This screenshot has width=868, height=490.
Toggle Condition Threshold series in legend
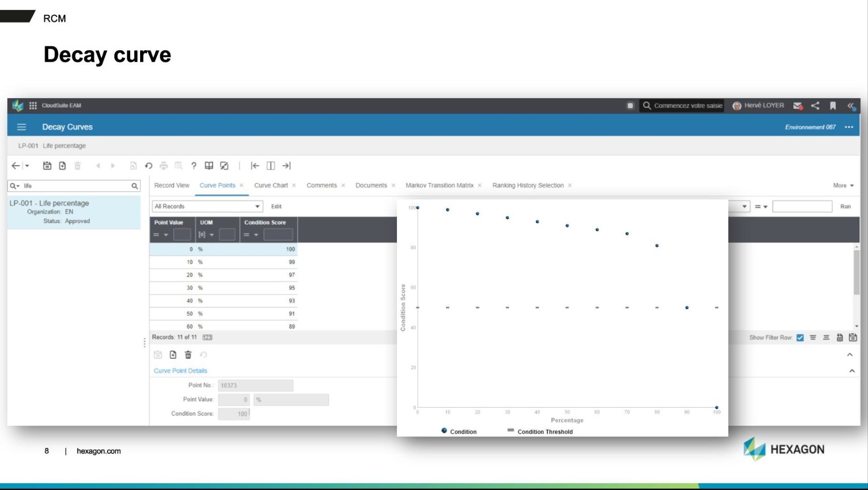(540, 431)
